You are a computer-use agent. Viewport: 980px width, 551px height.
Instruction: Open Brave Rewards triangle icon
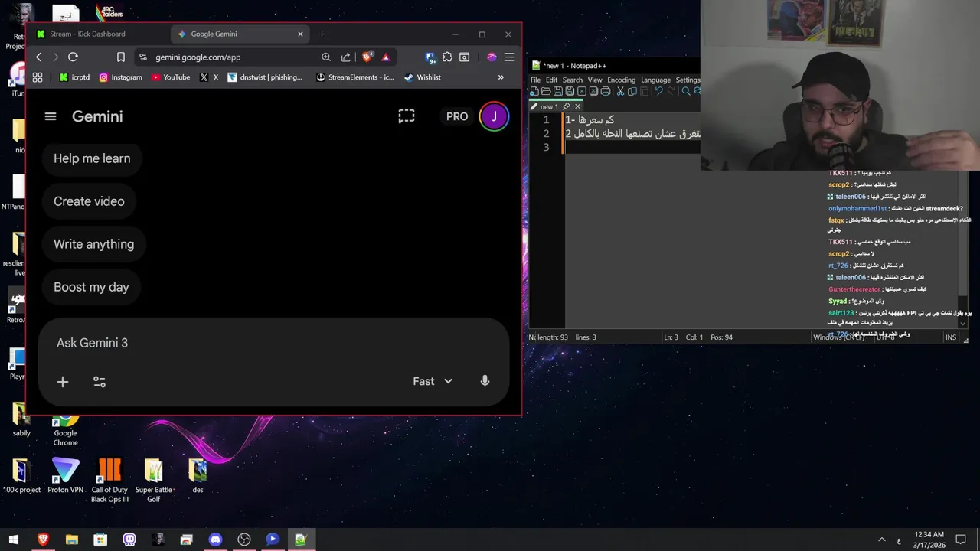click(x=386, y=57)
